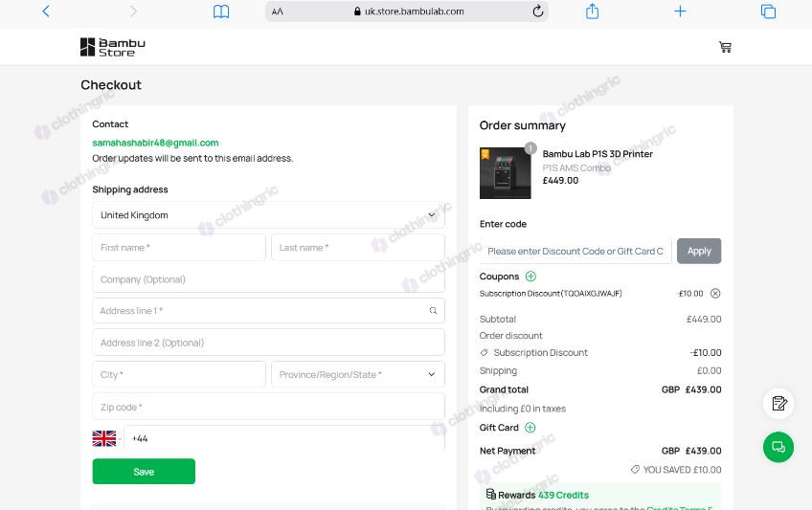This screenshot has width=812, height=510.
Task: Click the contact email address link
Action: 155,143
